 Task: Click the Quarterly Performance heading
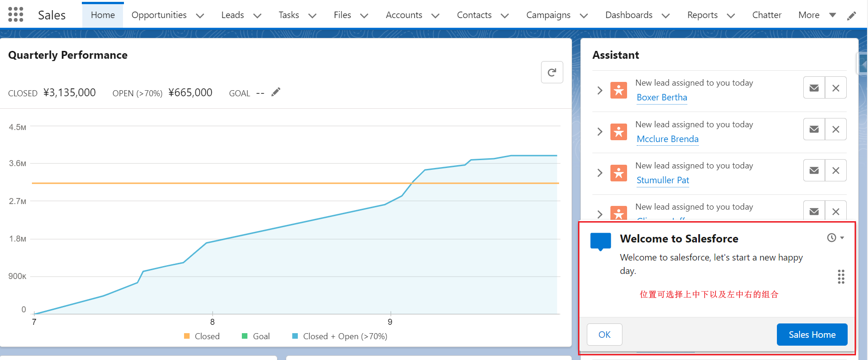tap(68, 55)
